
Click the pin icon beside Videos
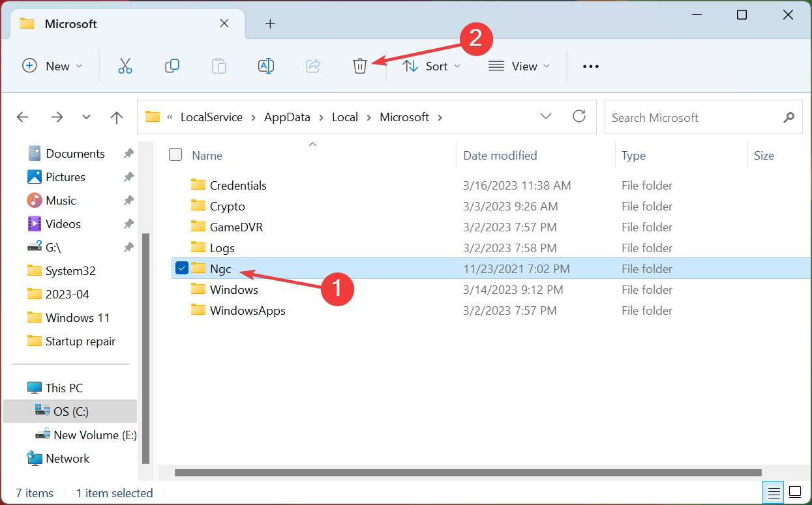tap(128, 224)
